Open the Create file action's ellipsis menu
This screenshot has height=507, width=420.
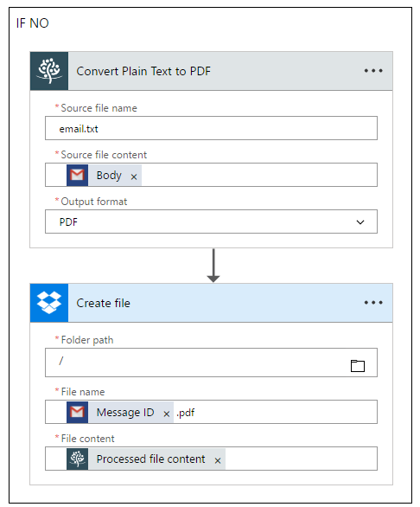click(x=373, y=303)
